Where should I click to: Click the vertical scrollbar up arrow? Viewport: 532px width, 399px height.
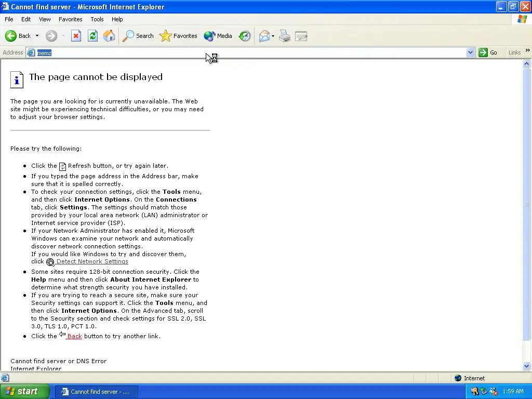[527, 63]
